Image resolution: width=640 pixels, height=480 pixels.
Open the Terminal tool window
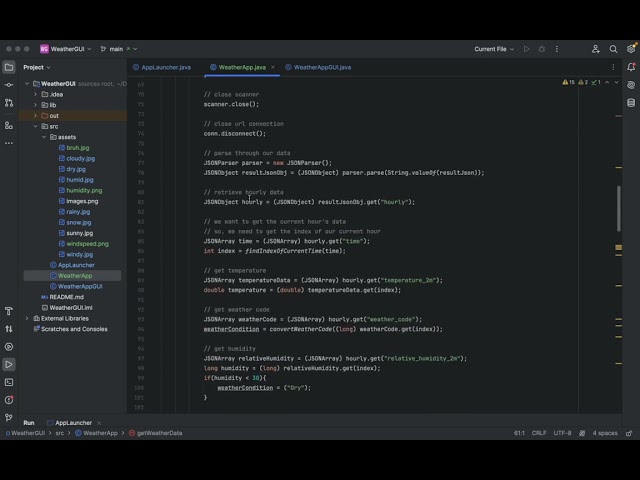(9, 382)
